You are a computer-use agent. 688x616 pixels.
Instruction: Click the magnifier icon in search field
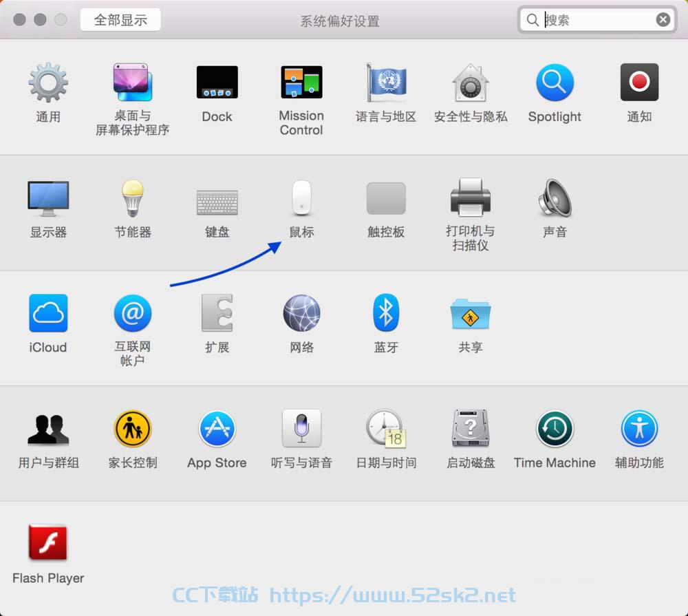(533, 20)
